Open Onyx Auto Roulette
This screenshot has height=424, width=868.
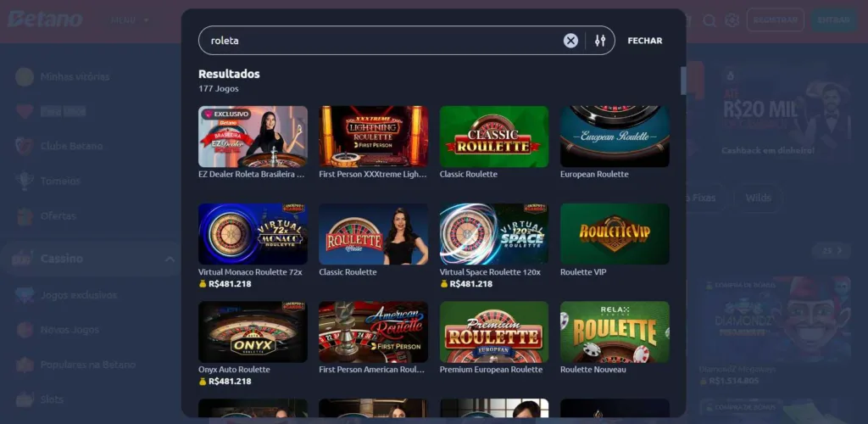(253, 332)
